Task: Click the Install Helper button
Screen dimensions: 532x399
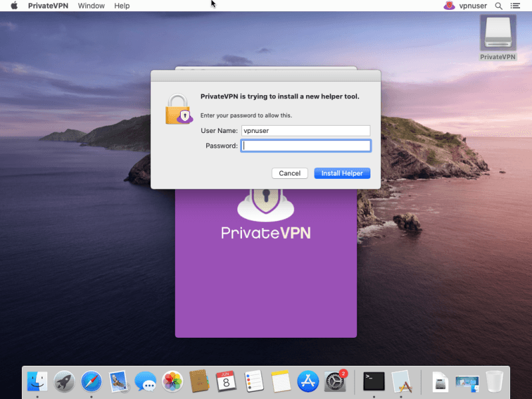Action: [342, 173]
